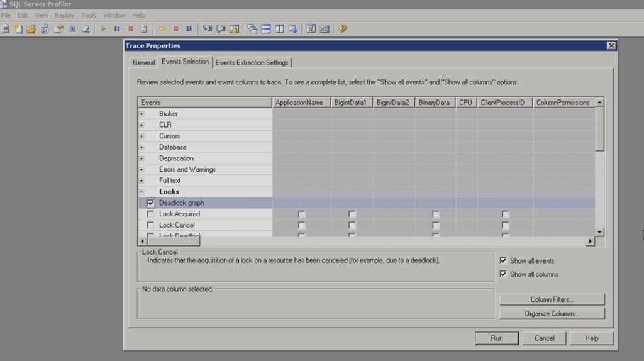Click the red stop icon beside yellow arrow
The width and height of the screenshot is (644, 361).
click(x=176, y=29)
